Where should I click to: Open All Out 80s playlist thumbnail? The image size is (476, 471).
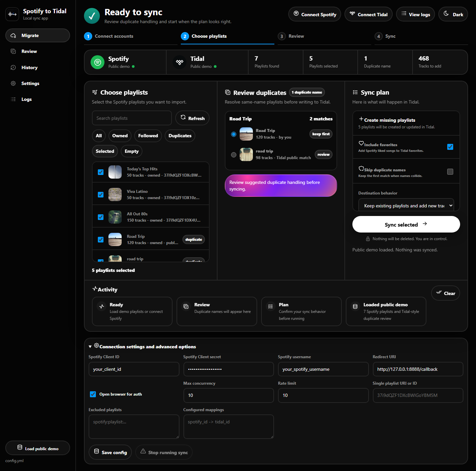(x=115, y=217)
